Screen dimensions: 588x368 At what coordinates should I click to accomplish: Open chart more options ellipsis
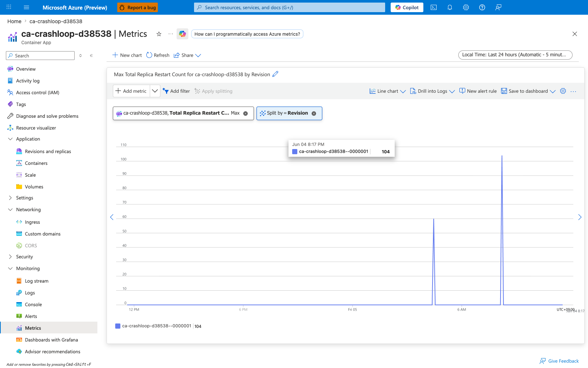click(x=573, y=91)
